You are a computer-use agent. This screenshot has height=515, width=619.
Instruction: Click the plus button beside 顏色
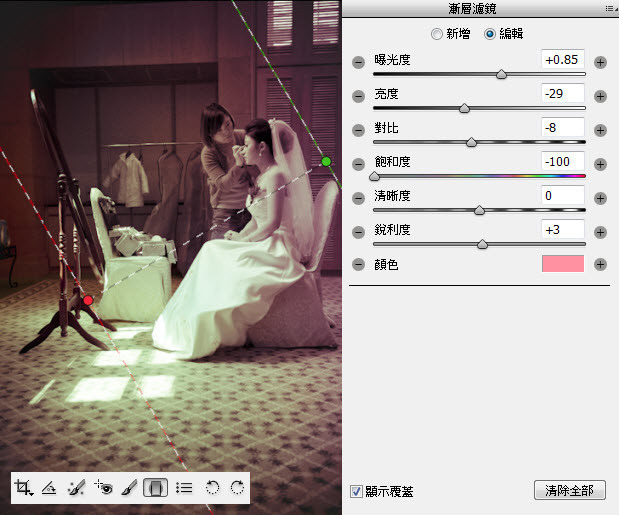click(x=600, y=264)
